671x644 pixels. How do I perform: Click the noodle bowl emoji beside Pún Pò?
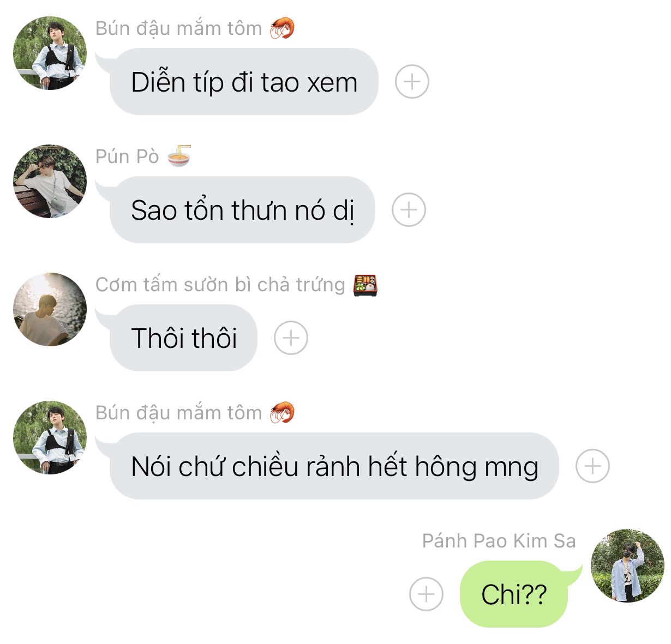pyautogui.click(x=179, y=157)
